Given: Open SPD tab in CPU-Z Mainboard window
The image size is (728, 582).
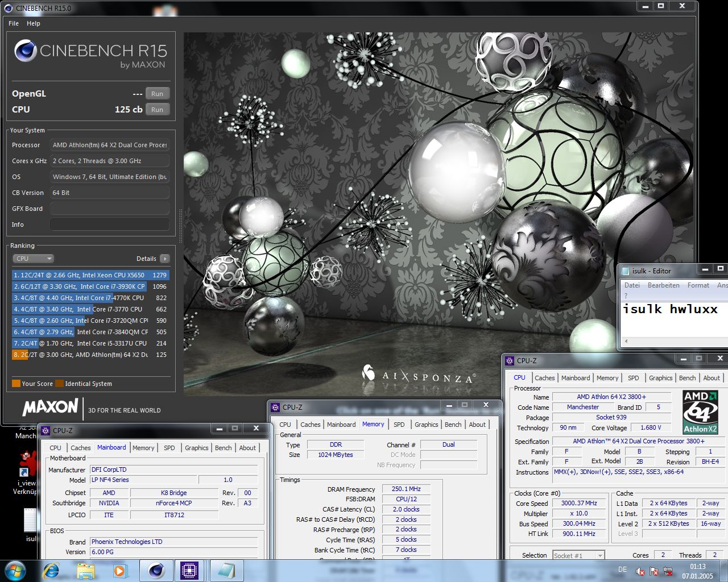Looking at the screenshot, I should point(169,448).
